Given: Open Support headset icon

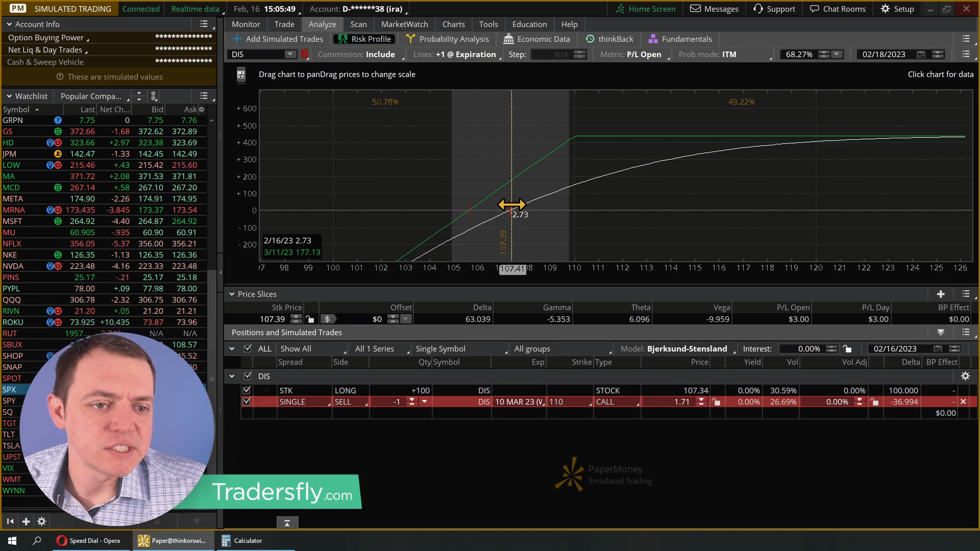Looking at the screenshot, I should [758, 9].
